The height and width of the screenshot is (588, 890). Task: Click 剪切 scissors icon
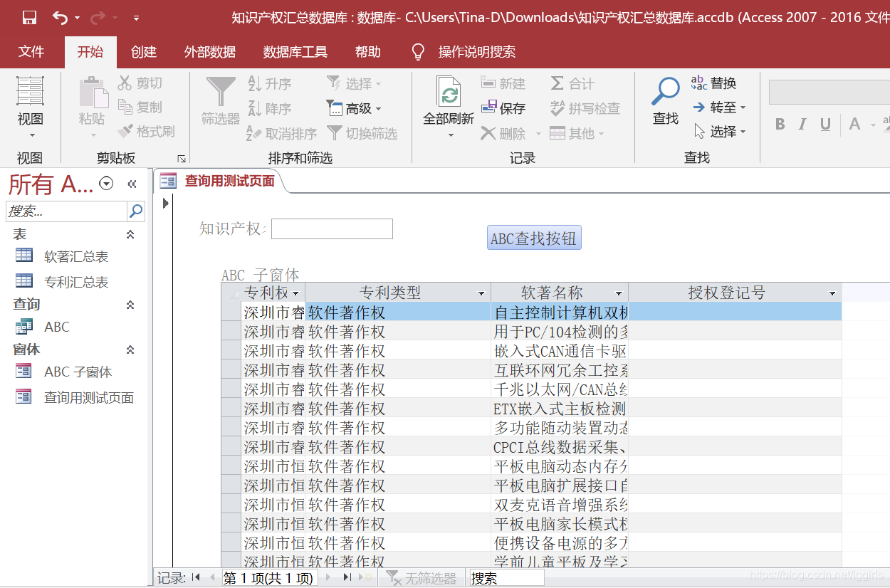pyautogui.click(x=140, y=83)
